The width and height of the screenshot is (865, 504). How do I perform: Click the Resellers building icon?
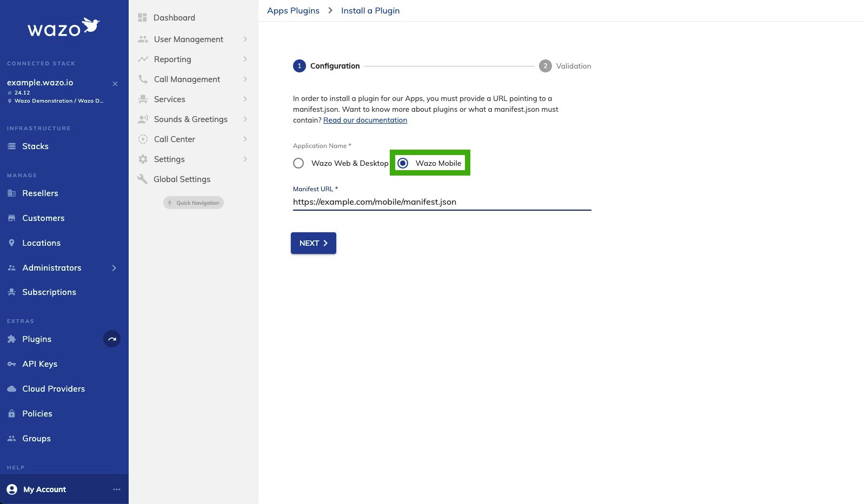11,193
